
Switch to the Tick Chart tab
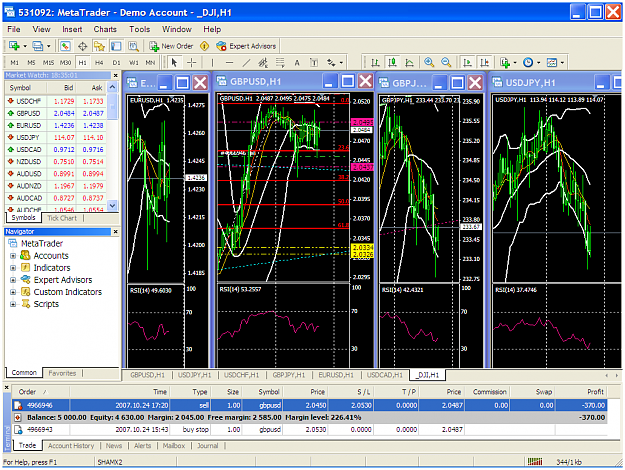(62, 218)
